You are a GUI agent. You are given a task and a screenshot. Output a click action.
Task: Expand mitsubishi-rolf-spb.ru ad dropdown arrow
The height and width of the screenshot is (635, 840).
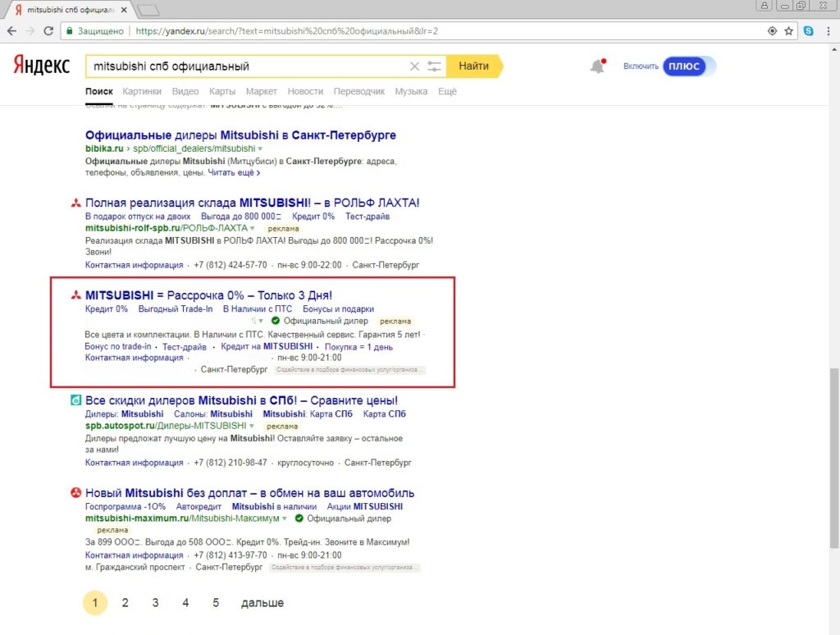coord(253,228)
